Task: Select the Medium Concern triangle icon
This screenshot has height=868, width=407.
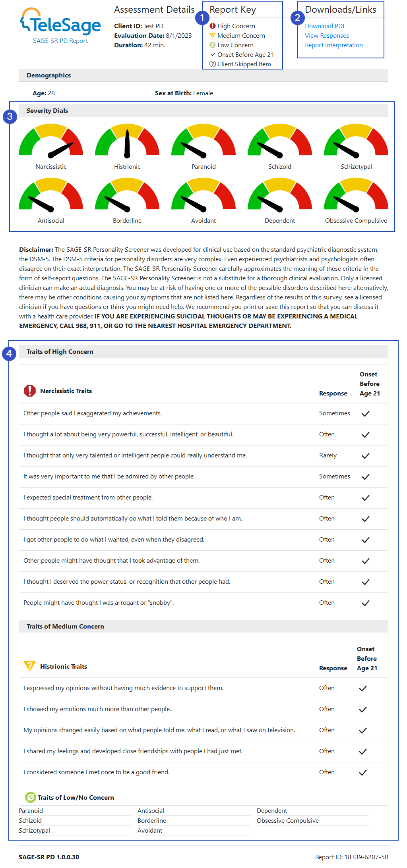Action: (213, 35)
